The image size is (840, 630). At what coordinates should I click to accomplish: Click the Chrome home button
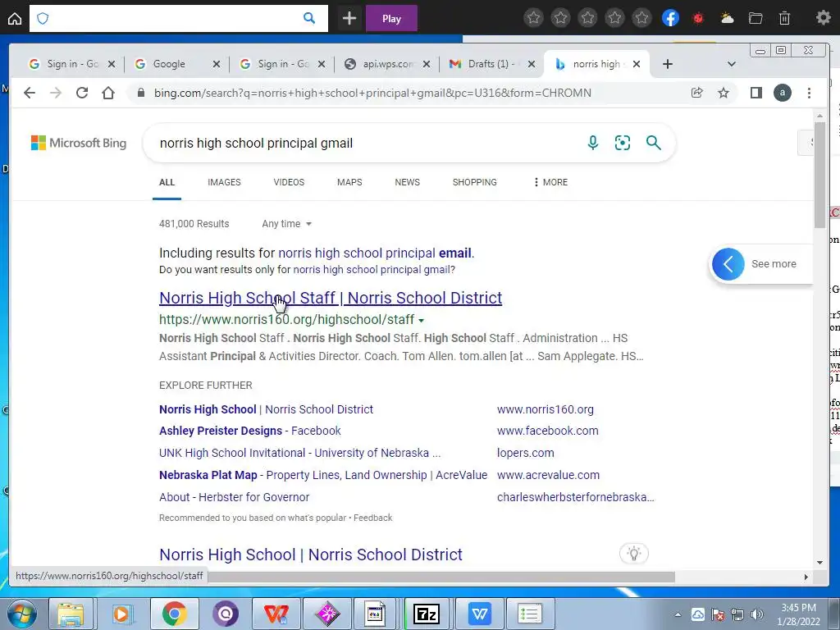[108, 93]
